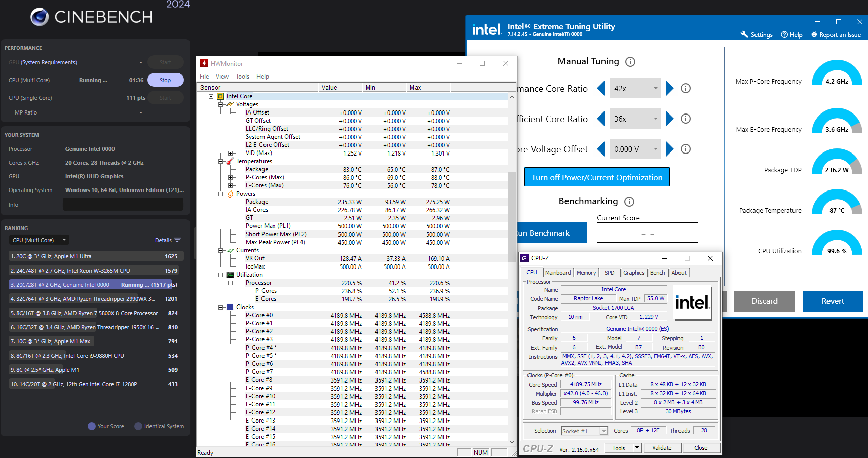
Task: Select the P-Core #0 clock row
Action: coord(352,315)
